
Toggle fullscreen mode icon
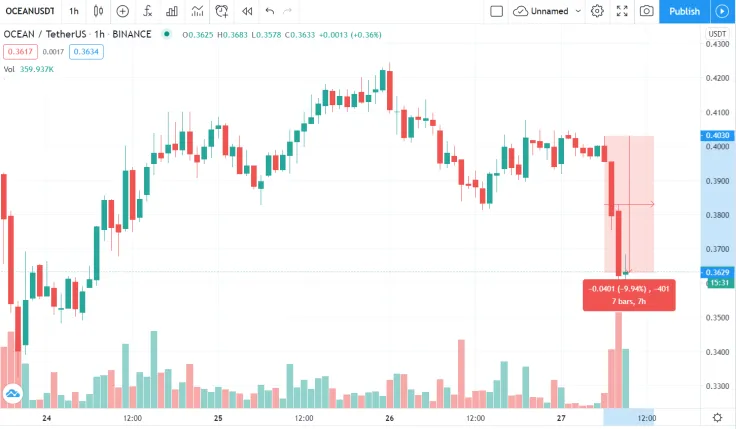[x=622, y=11]
